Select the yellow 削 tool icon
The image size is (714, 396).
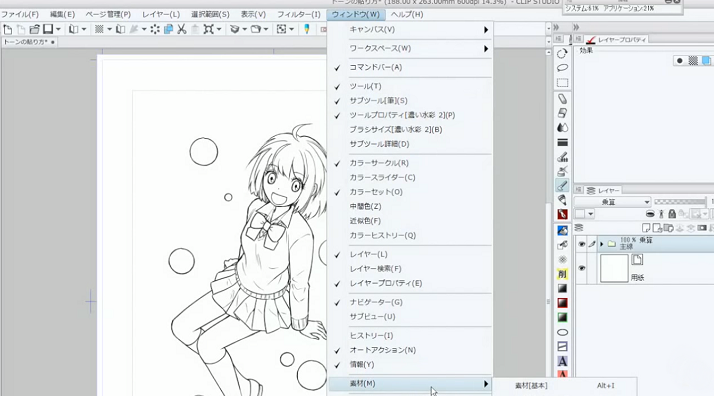(562, 274)
